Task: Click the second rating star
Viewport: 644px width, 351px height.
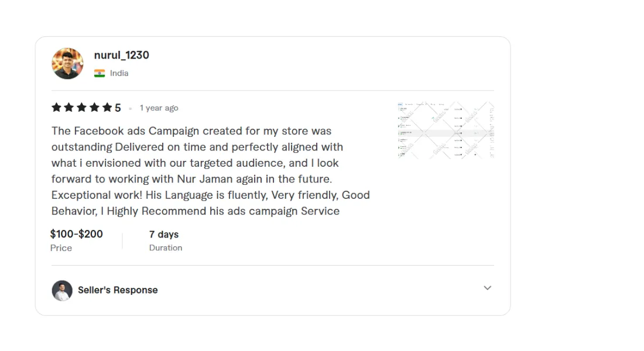Action: [x=69, y=107]
